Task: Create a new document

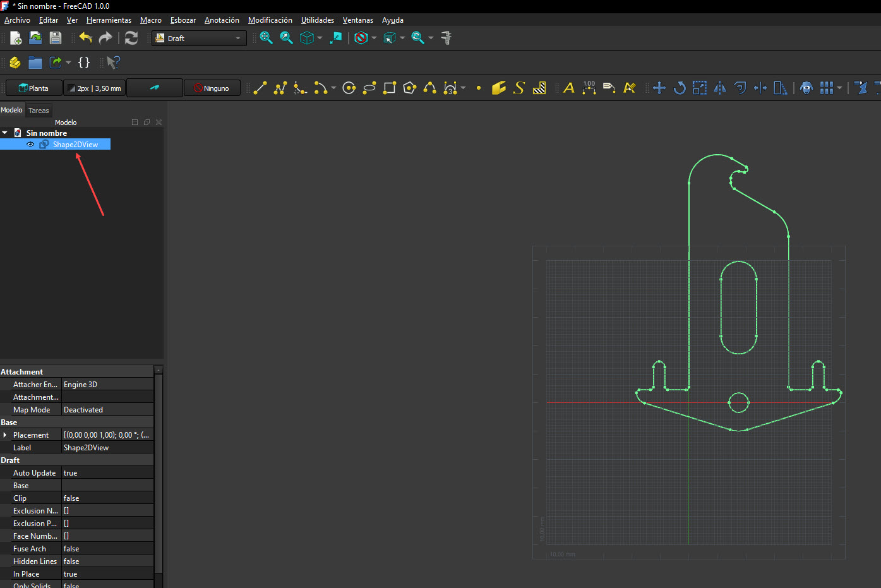Action: click(x=16, y=38)
